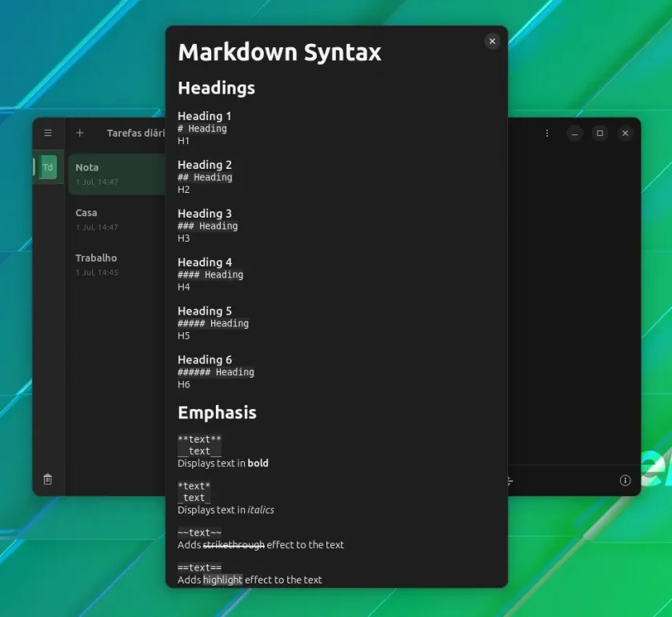Click the Markdown Syntax title
672x617 pixels.
(x=279, y=53)
